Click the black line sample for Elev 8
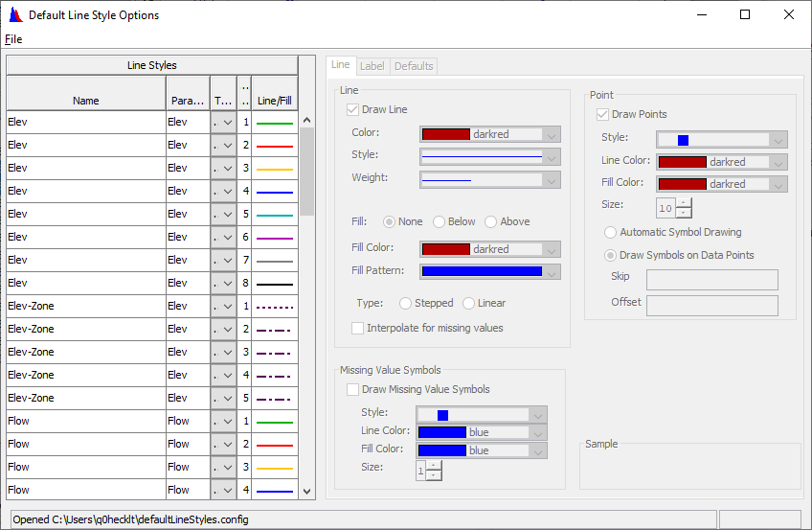 (274, 284)
